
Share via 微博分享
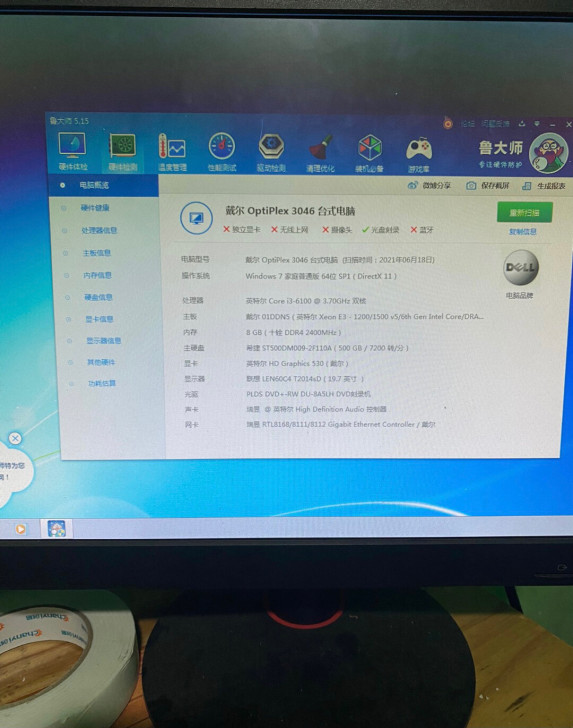click(x=429, y=185)
